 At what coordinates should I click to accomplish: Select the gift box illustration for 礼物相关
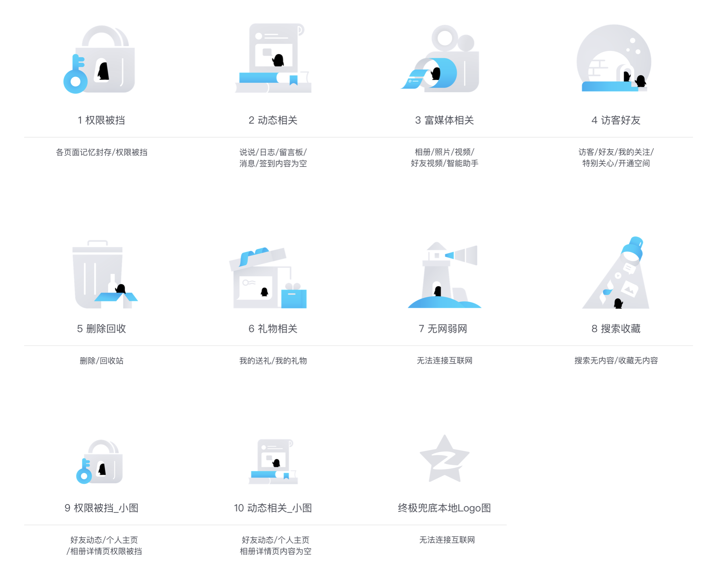(268, 278)
